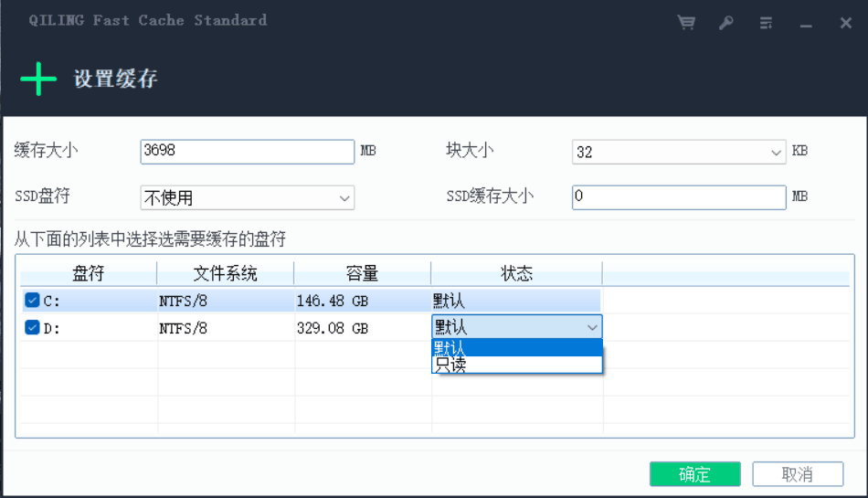Select 只读 option in status list
The image size is (868, 498).
pos(516,365)
